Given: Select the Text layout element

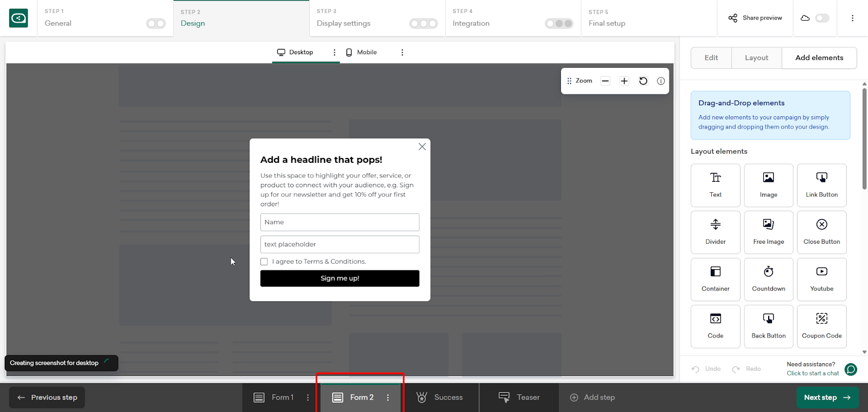Looking at the screenshot, I should click(715, 185).
